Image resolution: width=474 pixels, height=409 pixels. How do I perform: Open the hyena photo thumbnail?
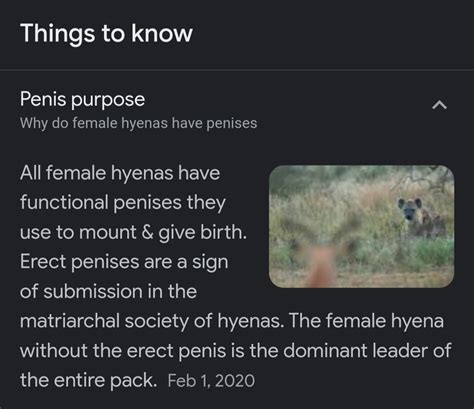361,226
